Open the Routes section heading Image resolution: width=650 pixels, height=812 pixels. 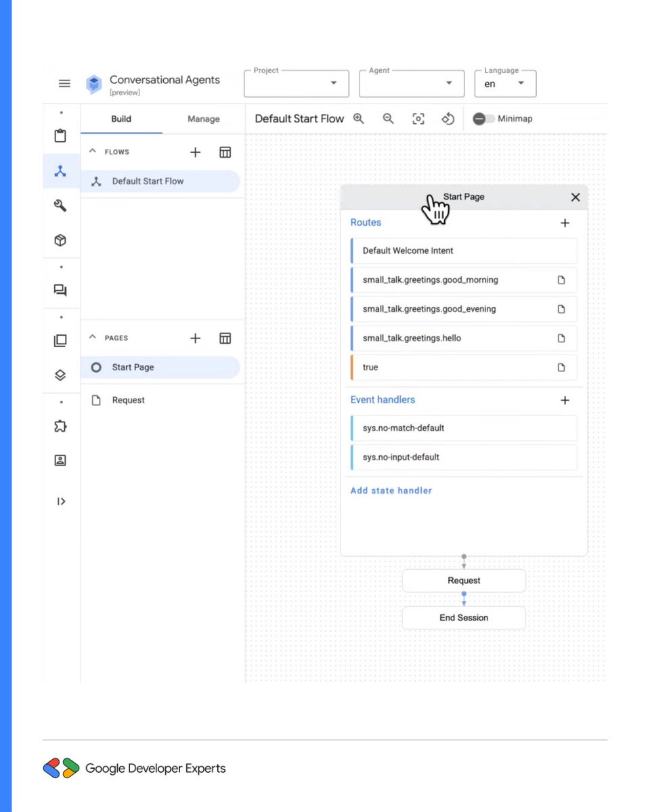point(366,223)
